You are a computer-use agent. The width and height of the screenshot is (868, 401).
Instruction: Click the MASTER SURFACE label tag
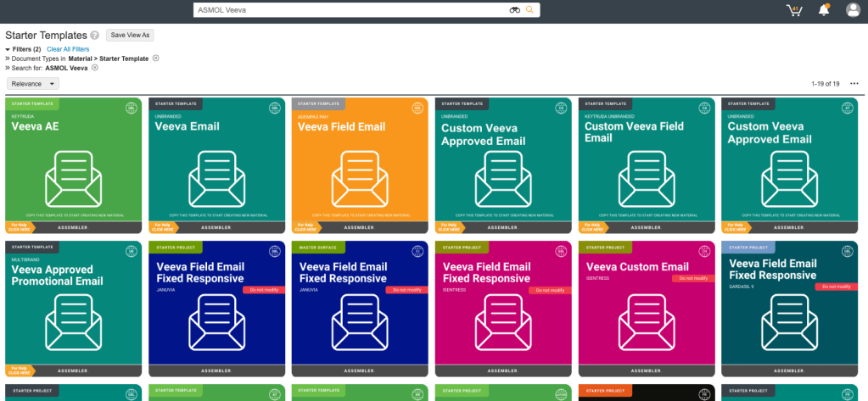tap(318, 247)
